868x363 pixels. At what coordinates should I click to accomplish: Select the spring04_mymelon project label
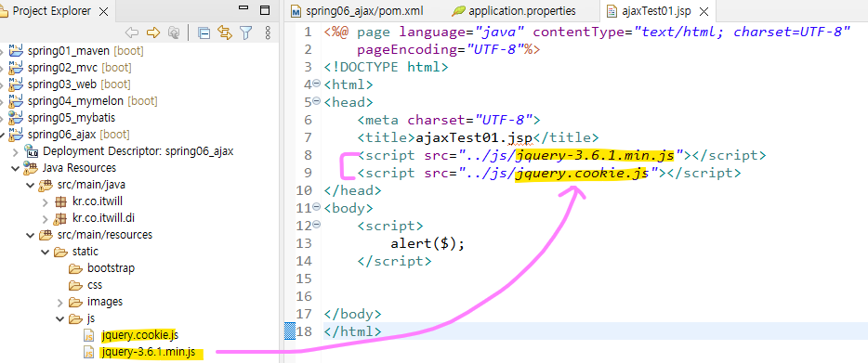[76, 100]
